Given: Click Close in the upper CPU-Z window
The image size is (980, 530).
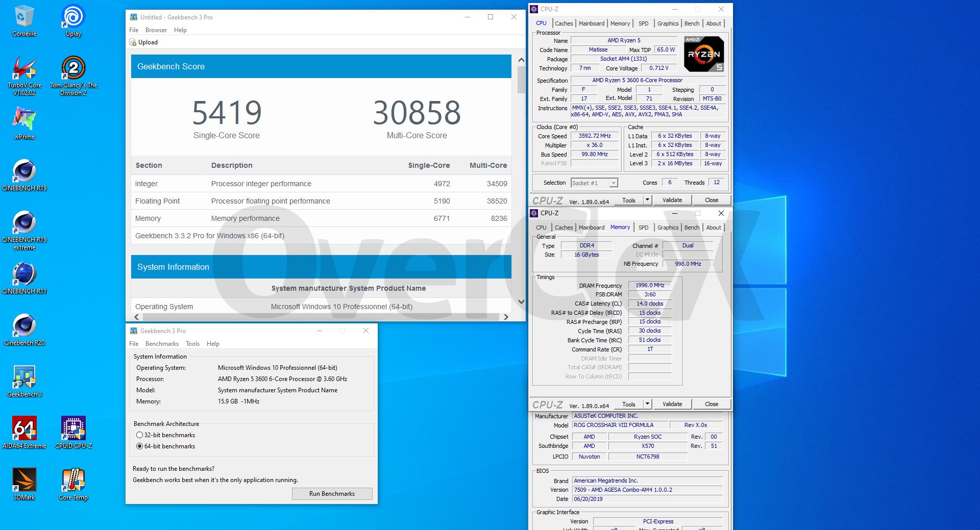Looking at the screenshot, I should (x=712, y=200).
